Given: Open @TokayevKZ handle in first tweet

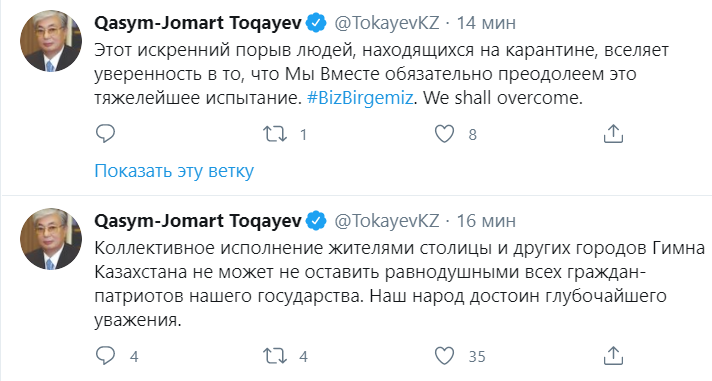Looking at the screenshot, I should [x=387, y=23].
